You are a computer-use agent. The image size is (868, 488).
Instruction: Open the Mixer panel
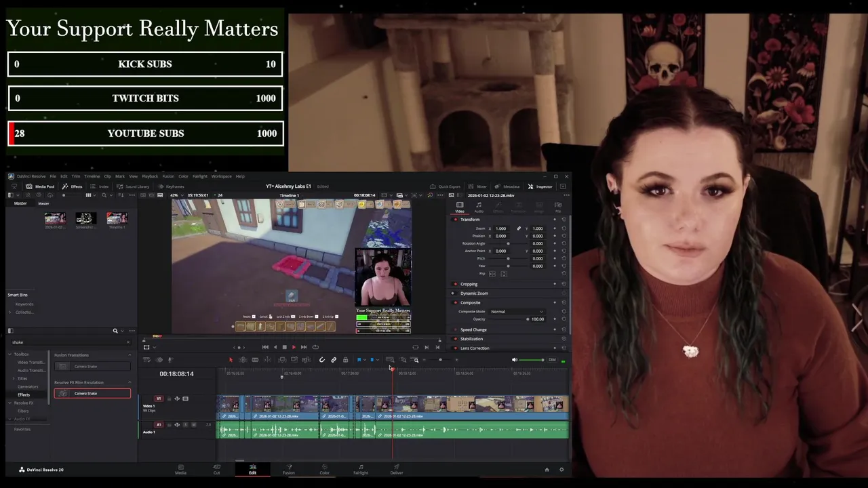tap(477, 186)
